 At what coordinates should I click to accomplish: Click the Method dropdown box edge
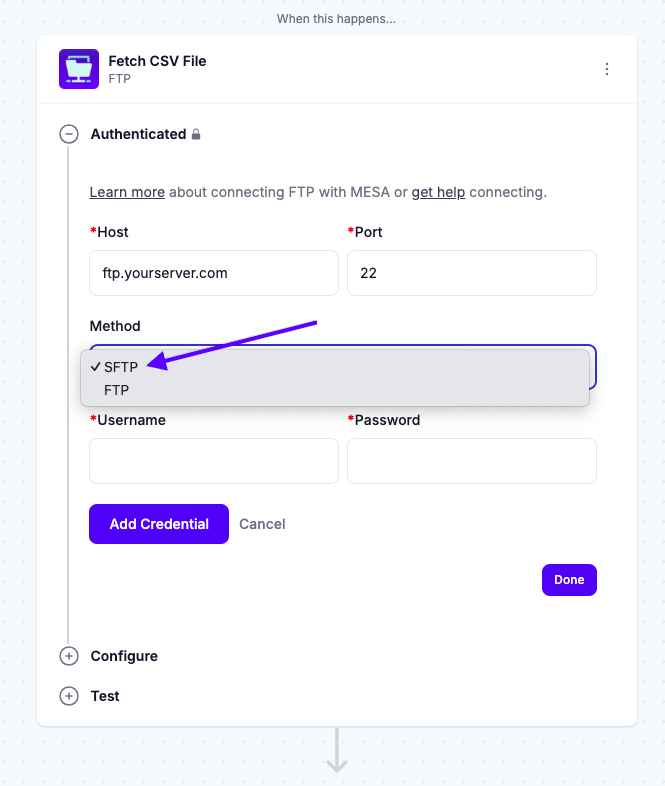[x=593, y=367]
